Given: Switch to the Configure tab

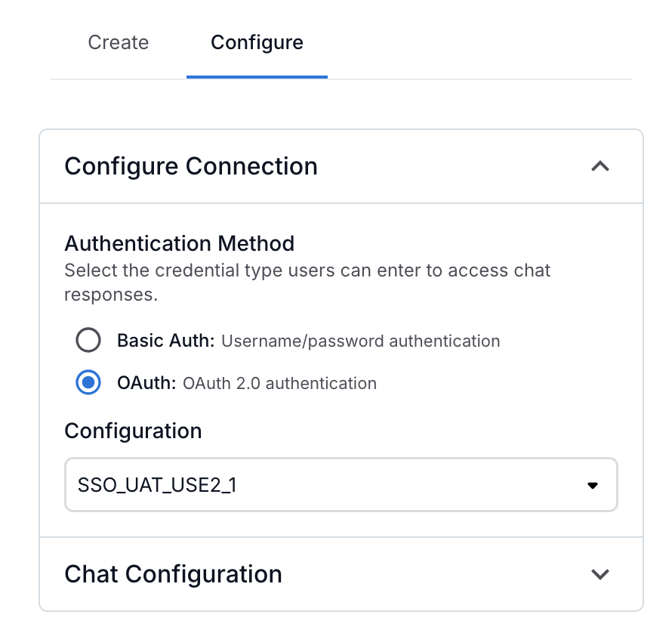Looking at the screenshot, I should click(x=257, y=42).
